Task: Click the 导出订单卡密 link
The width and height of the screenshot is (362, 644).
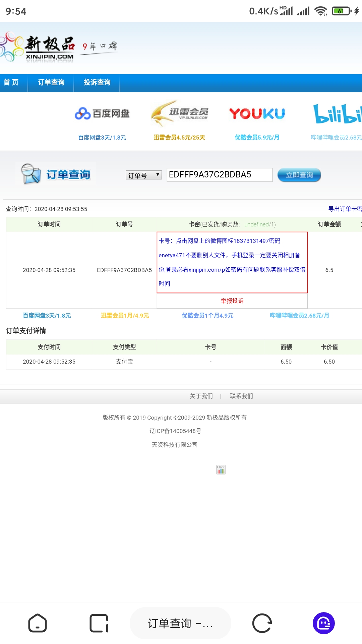Action: [345, 209]
